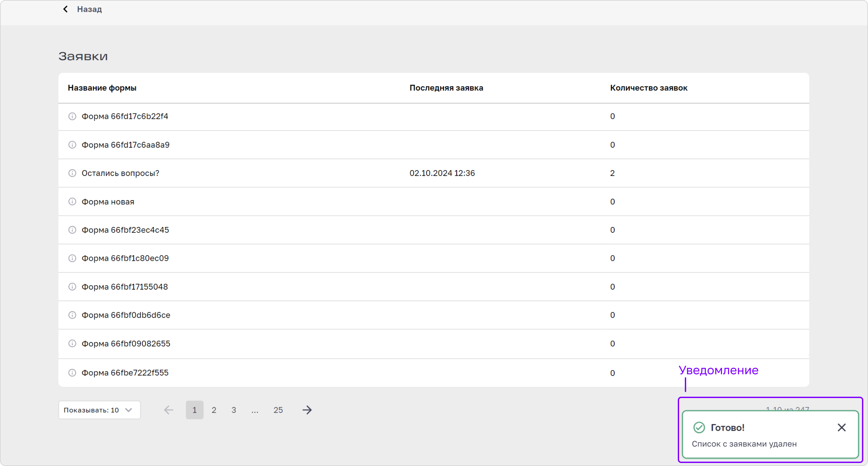Click info icon beside Форма 66fbf17155048

coord(72,287)
